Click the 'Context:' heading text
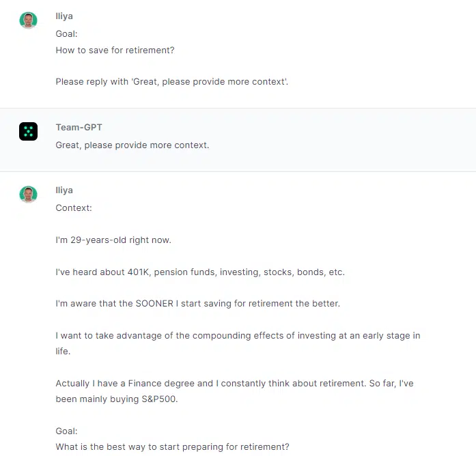Image resolution: width=476 pixels, height=456 pixels. (x=74, y=208)
